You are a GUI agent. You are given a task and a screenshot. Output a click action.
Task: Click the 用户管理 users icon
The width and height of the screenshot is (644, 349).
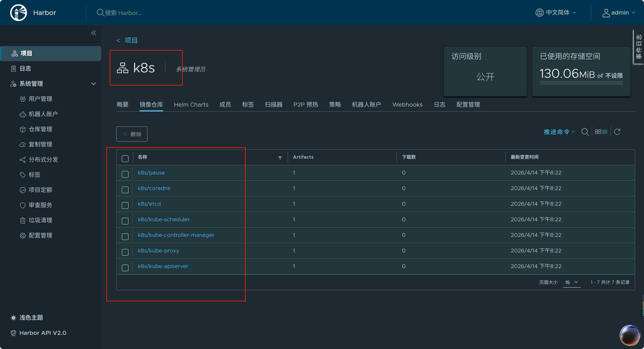click(23, 99)
